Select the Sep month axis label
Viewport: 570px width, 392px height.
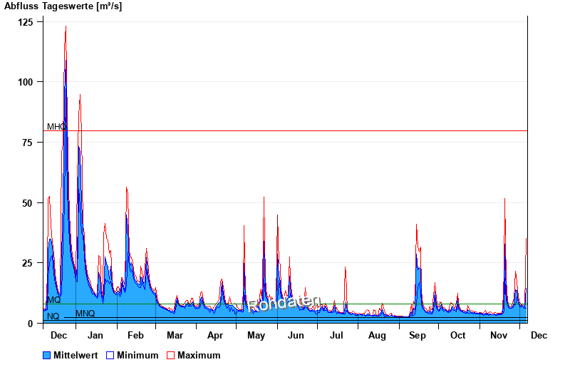[x=418, y=335]
